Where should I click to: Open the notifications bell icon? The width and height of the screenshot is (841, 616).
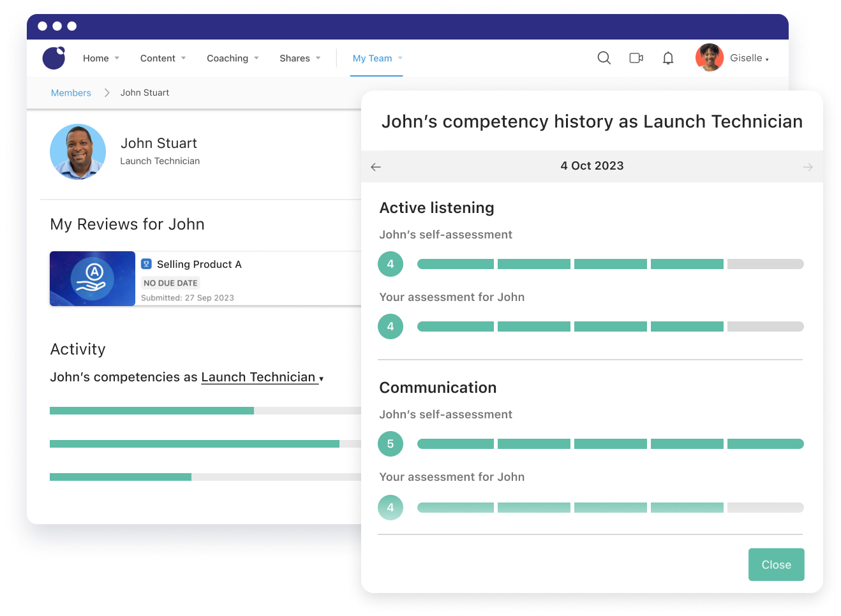click(668, 58)
